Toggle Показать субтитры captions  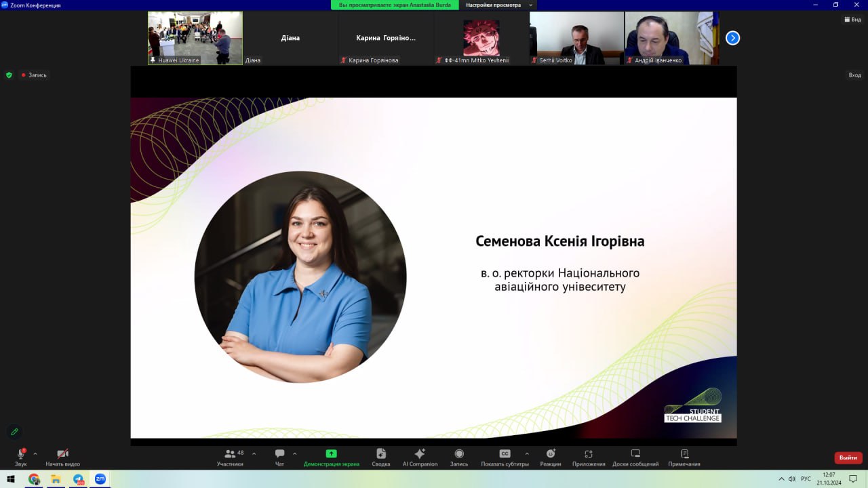point(505,457)
